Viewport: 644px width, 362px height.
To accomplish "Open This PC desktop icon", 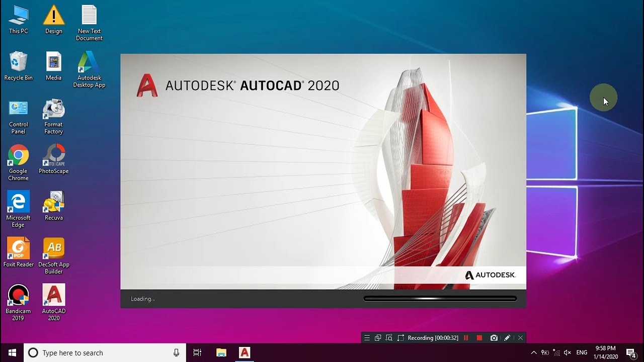I will (x=19, y=20).
